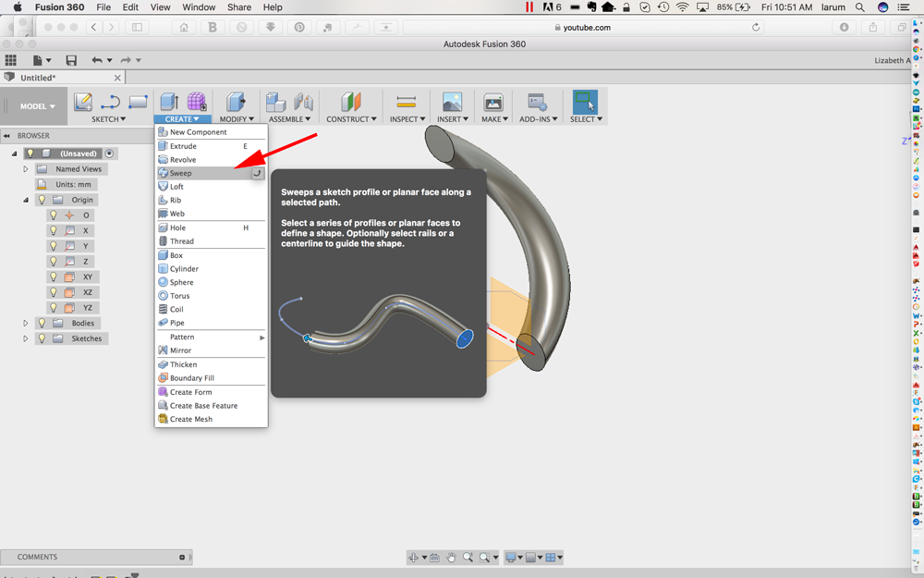Open the INSPECT dropdown menu
924x578 pixels.
[407, 119]
